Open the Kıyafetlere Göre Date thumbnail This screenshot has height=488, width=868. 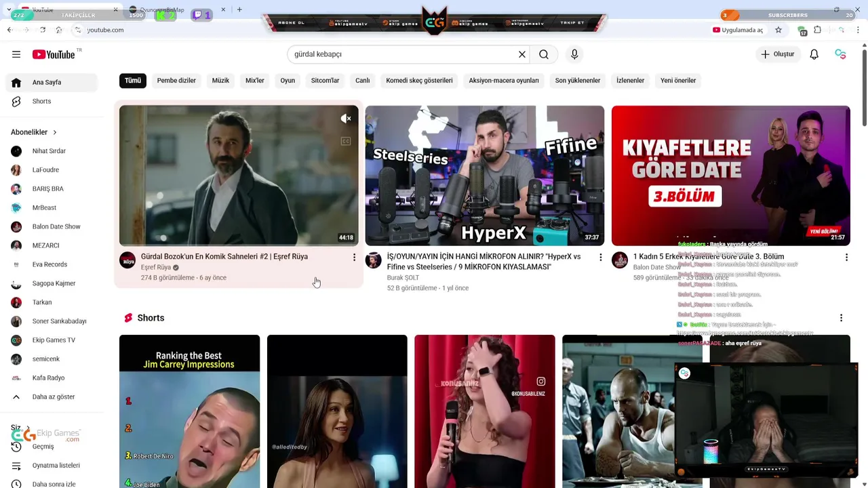(731, 176)
